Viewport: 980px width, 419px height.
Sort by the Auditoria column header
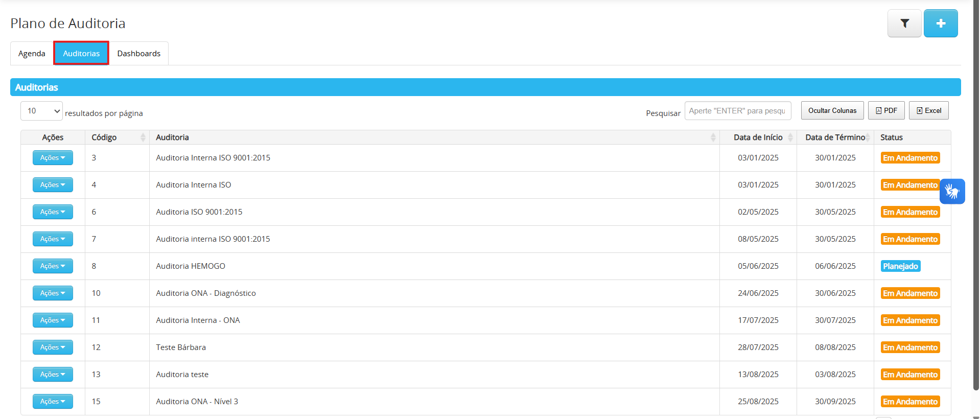[713, 137]
